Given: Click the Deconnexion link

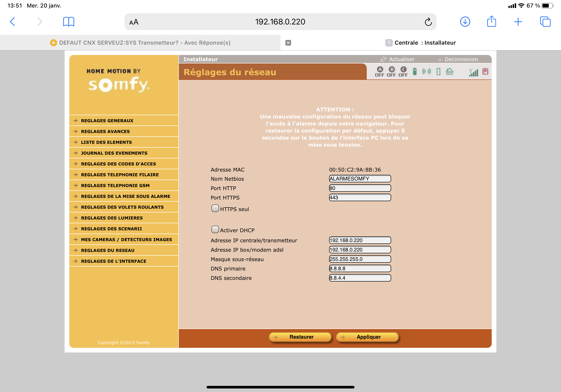Looking at the screenshot, I should click(x=461, y=59).
